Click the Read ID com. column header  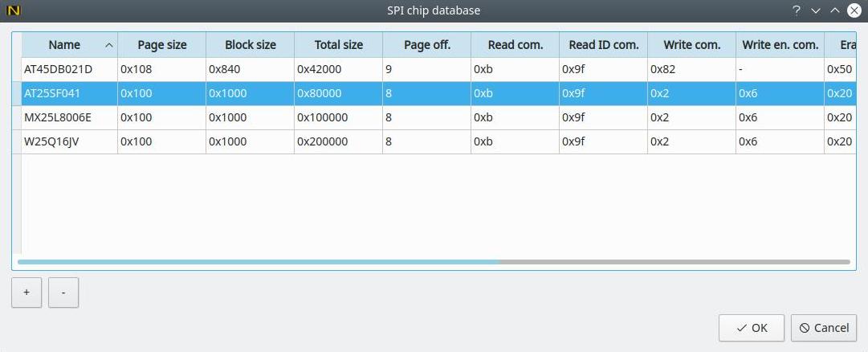tap(603, 45)
